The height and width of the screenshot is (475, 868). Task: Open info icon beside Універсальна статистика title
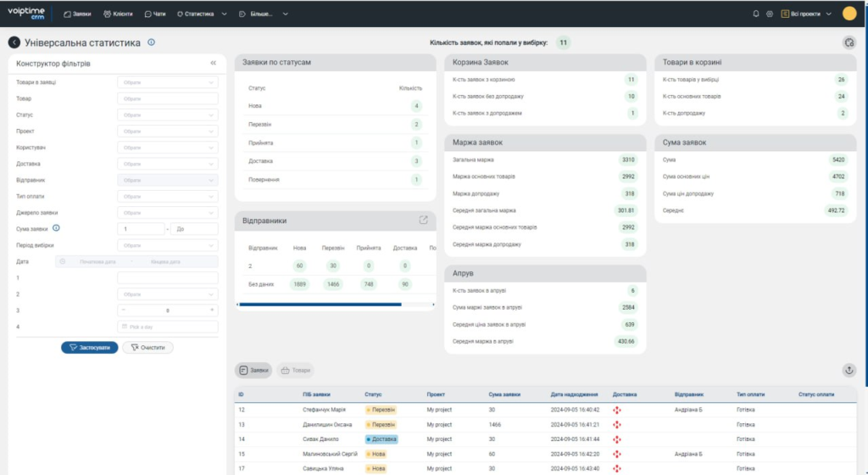click(x=151, y=42)
